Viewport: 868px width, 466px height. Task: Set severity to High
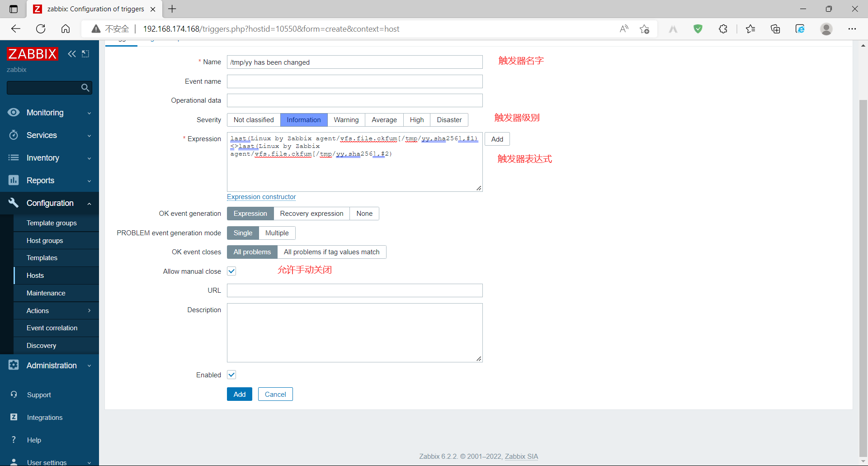click(x=417, y=120)
